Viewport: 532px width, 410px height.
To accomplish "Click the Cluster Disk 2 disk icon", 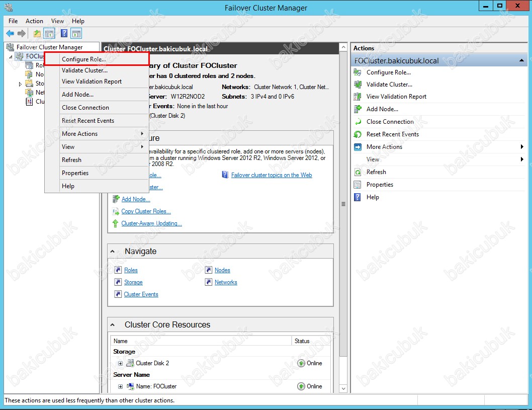I will 130,363.
